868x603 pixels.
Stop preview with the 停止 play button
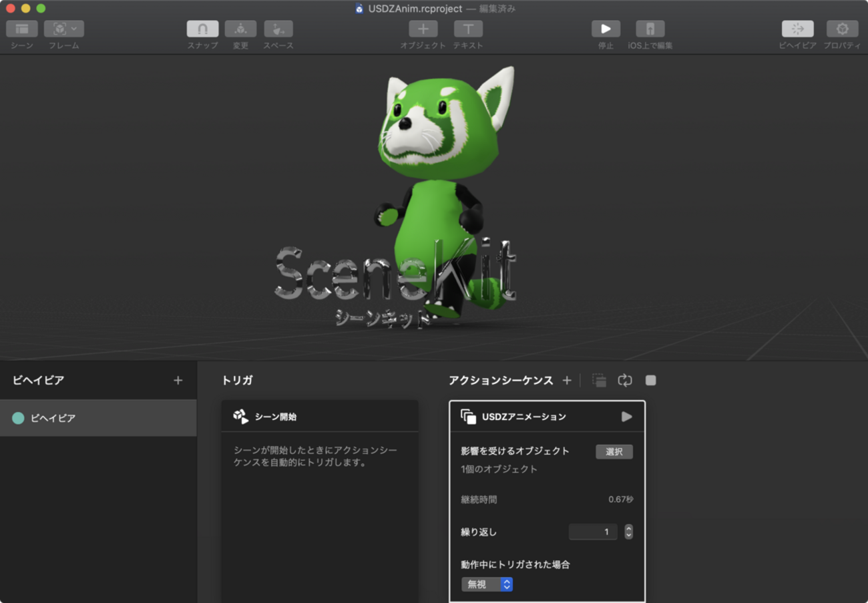tap(606, 29)
